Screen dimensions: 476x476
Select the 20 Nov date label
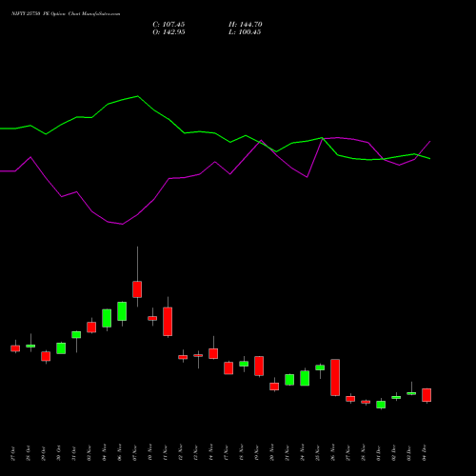point(271,453)
